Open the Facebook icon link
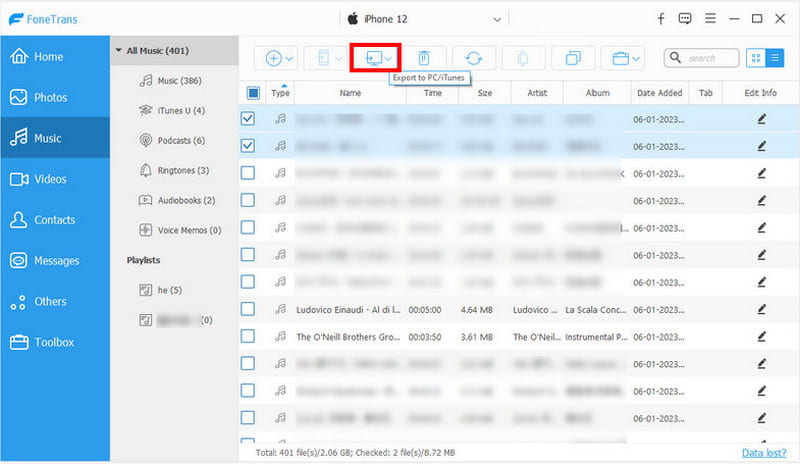The image size is (800, 464). pyautogui.click(x=660, y=19)
